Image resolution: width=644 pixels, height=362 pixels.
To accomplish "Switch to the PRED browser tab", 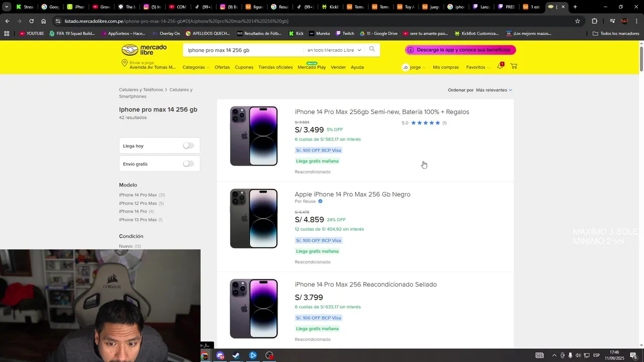I will (x=506, y=7).
